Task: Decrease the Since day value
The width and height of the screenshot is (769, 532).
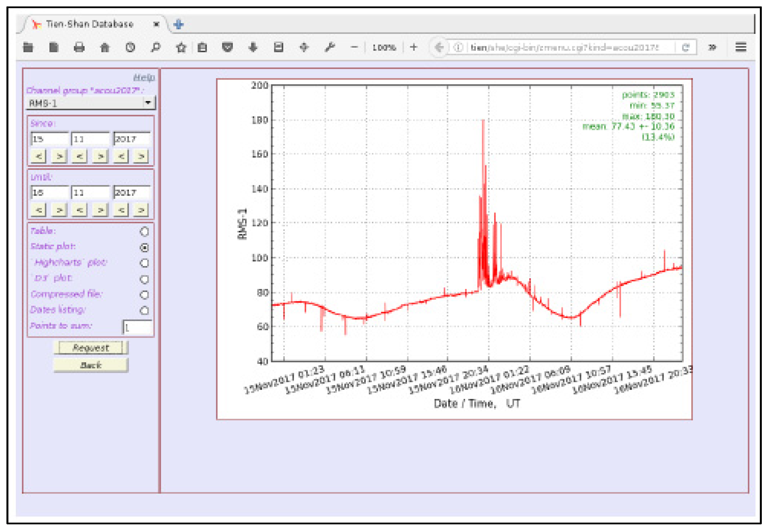Action: click(39, 156)
